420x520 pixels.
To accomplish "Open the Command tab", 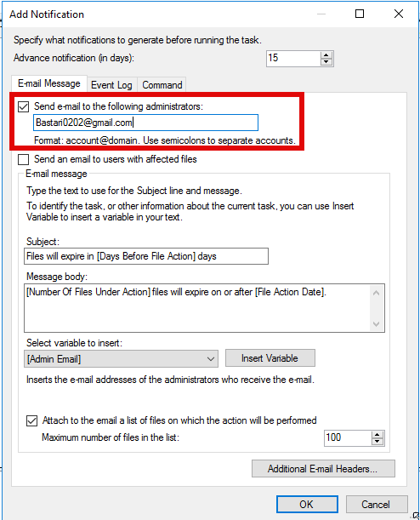I will pyautogui.click(x=162, y=85).
